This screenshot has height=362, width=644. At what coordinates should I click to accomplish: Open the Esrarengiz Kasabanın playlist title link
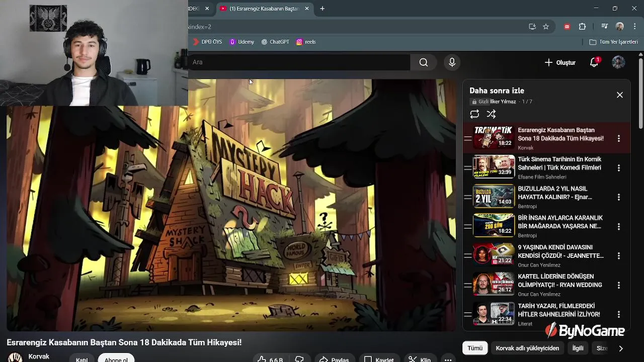[560, 134]
